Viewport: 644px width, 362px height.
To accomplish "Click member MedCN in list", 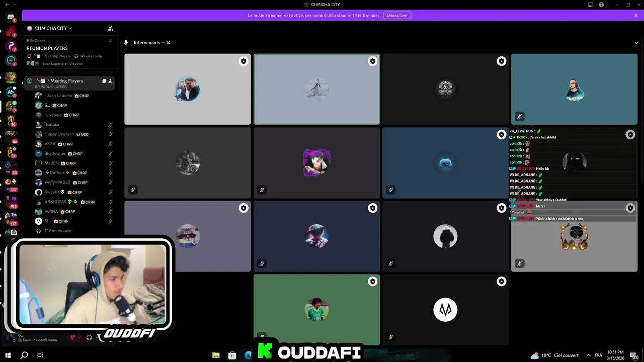I will [69, 163].
